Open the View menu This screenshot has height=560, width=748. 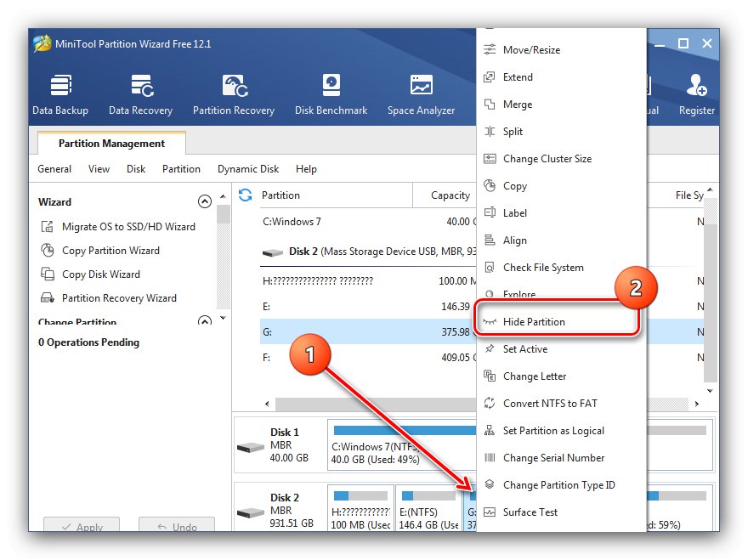[x=99, y=169]
